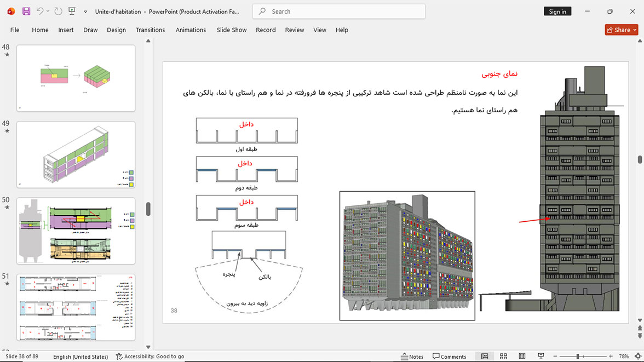
Task: Click the Save icon in title bar
Action: click(x=26, y=12)
